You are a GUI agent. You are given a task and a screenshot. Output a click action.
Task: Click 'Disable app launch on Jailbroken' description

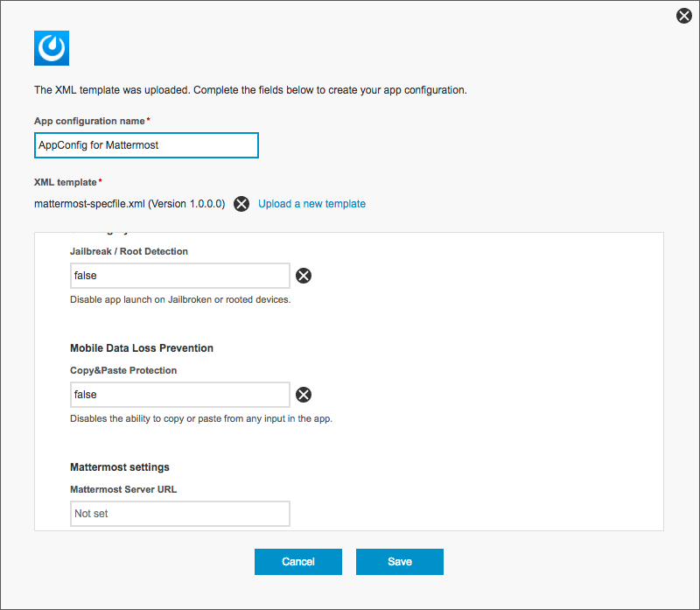(180, 299)
